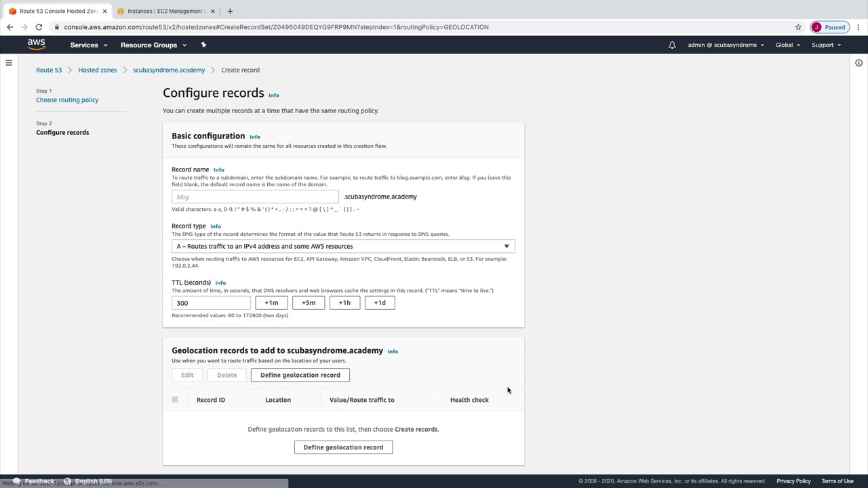Viewport: 868px width, 488px height.
Task: Expand the Support menu
Action: [x=826, y=45]
